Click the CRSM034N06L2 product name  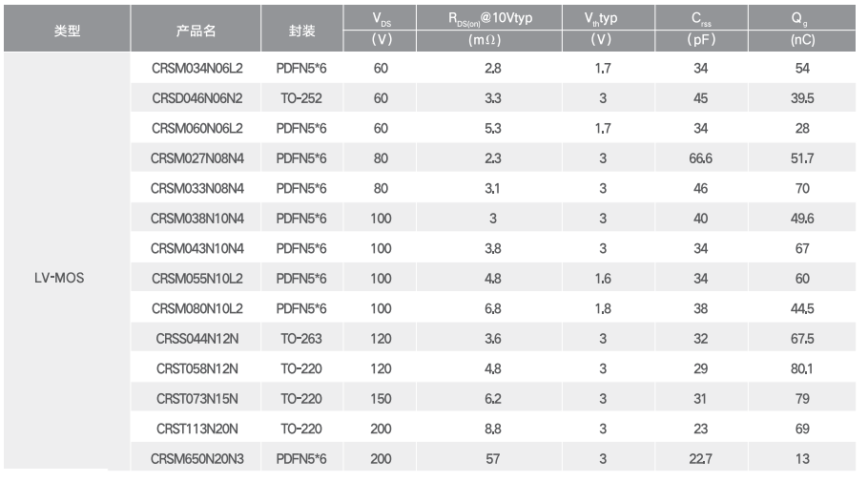point(197,68)
